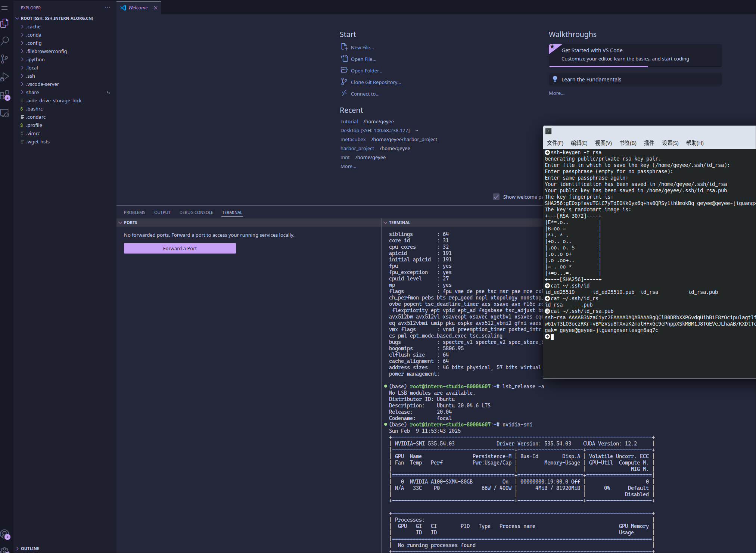Screen dimensions: 756x553
Task: Collapse the TERMINAL section header
Action: (399, 223)
